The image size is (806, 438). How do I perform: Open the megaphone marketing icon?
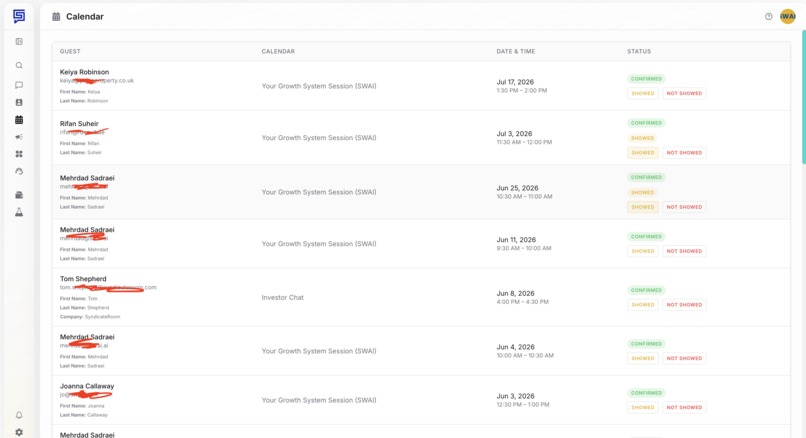(19, 137)
